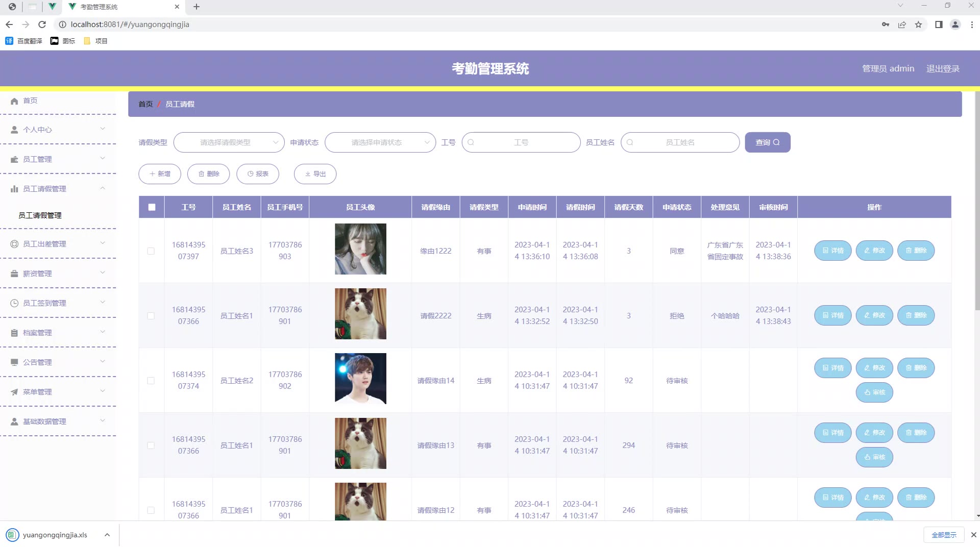
Task: Open the 档案管理 menu
Action: tap(58, 333)
